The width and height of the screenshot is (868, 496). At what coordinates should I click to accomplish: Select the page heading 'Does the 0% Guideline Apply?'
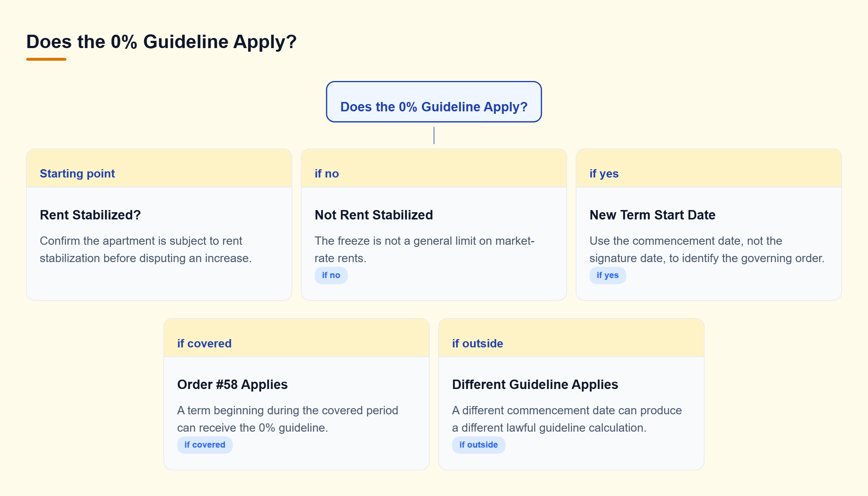(161, 42)
